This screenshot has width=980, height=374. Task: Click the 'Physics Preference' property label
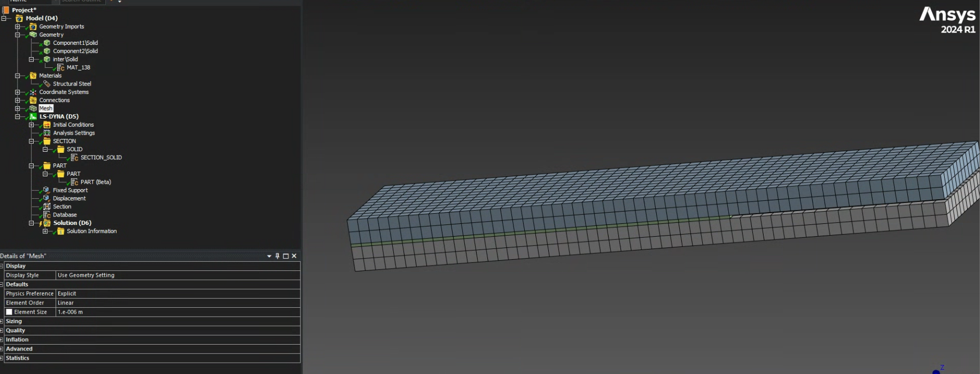(29, 294)
